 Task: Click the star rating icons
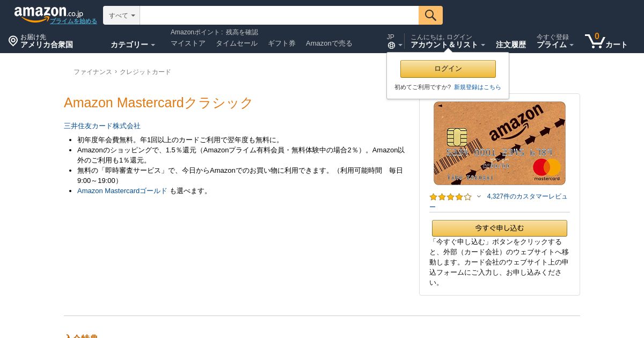coord(450,197)
